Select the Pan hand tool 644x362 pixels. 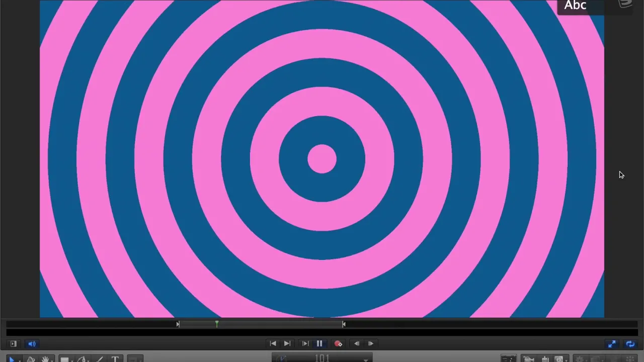tap(45, 359)
